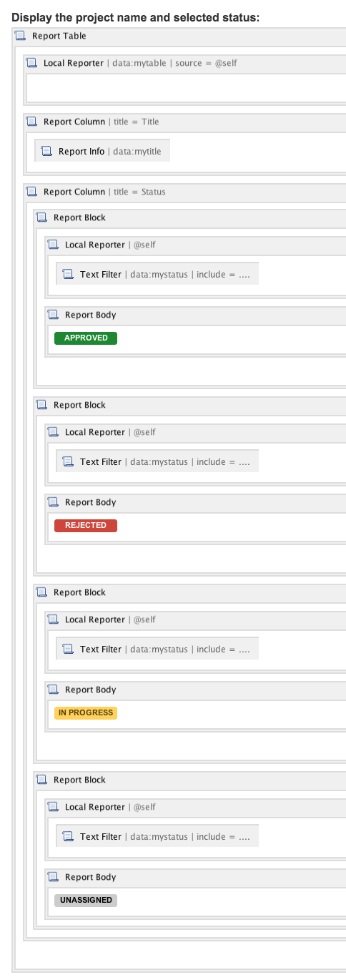The width and height of the screenshot is (346, 980).
Task: Select the Report Block icon above REJECTED
Action: [x=42, y=405]
